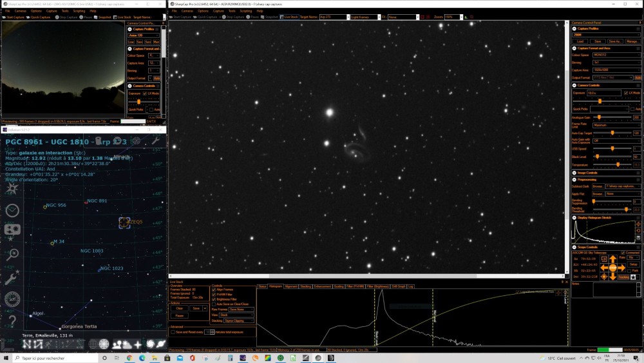Open Stellarium configuration wrench in left sidebar

click(x=12, y=277)
